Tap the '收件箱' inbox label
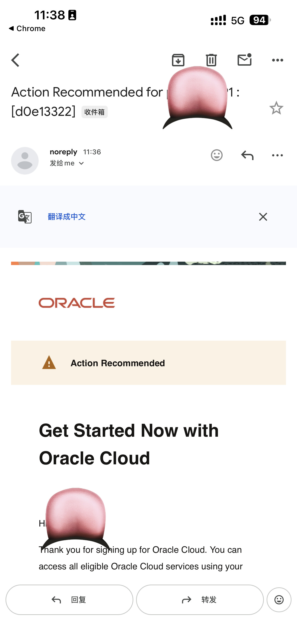Viewport: 297px width, 644px height. pyautogui.click(x=94, y=112)
